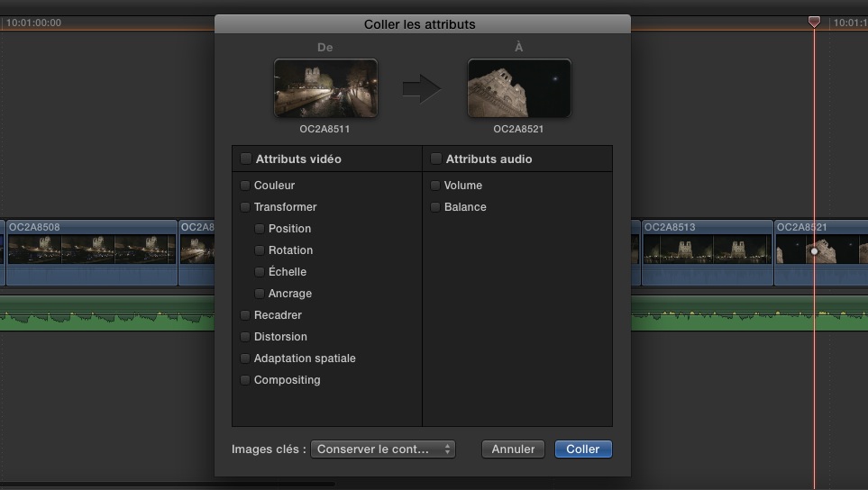Select clip OC2A8521 in the timeline

(x=821, y=253)
